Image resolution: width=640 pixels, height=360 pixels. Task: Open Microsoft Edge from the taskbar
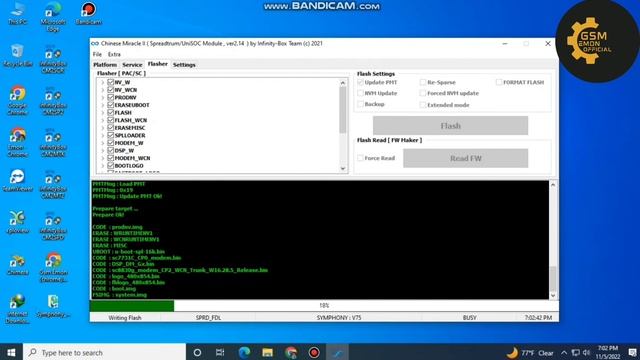[x=244, y=352]
